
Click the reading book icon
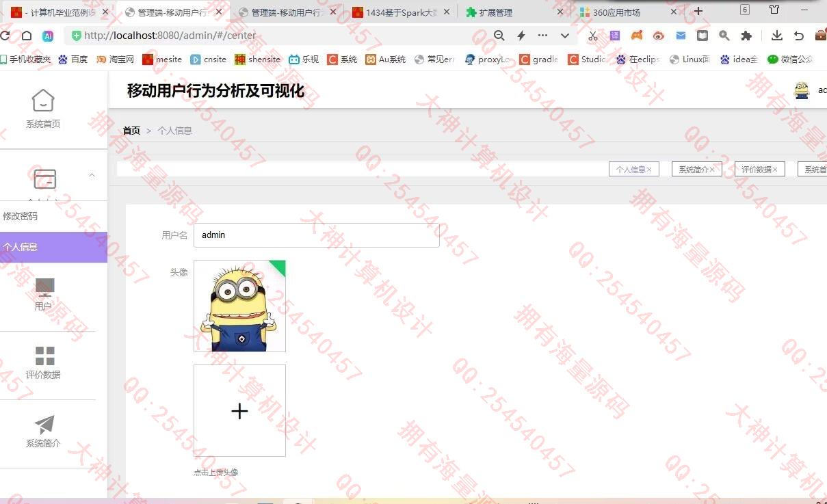(x=703, y=36)
